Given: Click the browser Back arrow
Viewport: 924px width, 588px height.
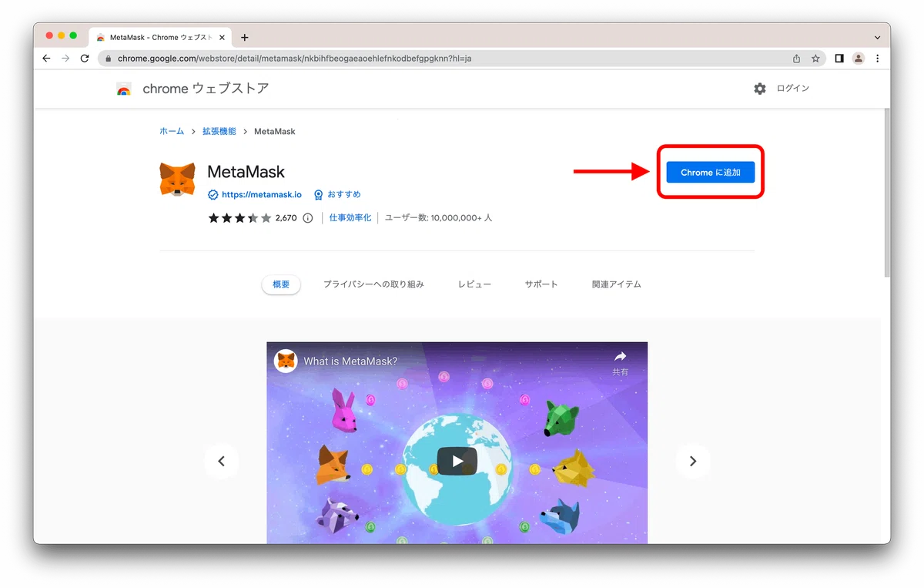Looking at the screenshot, I should pos(46,59).
